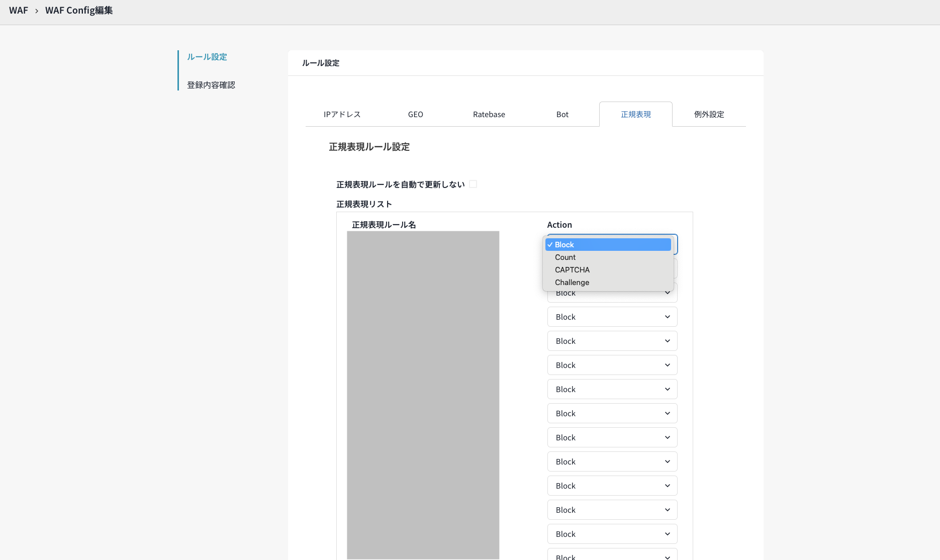The width and height of the screenshot is (940, 560).
Task: Pick Challenge in the Action dropdown list
Action: click(572, 283)
